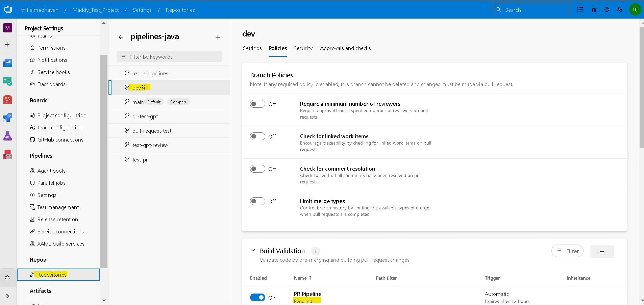Open the Help icon in header
Screen dimensions: 644x305
pyautogui.click(x=607, y=9)
